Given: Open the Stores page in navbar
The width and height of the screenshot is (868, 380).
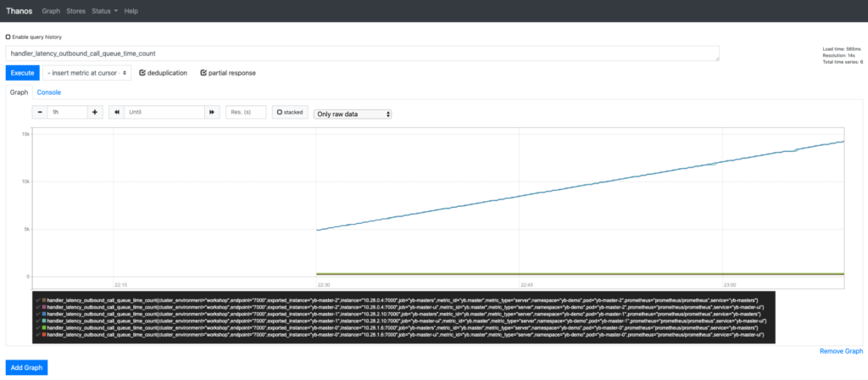Looking at the screenshot, I should (x=75, y=11).
